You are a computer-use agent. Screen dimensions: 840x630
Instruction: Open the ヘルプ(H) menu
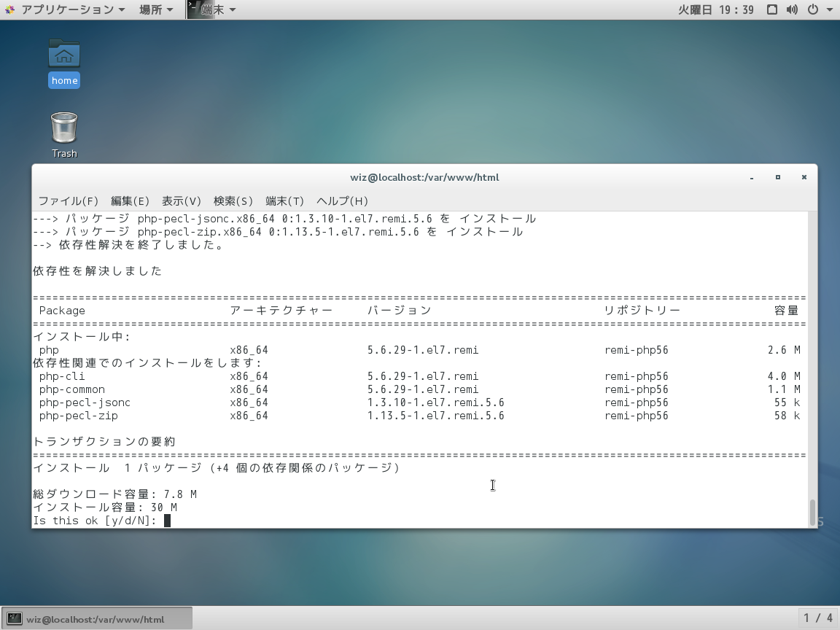[342, 201]
